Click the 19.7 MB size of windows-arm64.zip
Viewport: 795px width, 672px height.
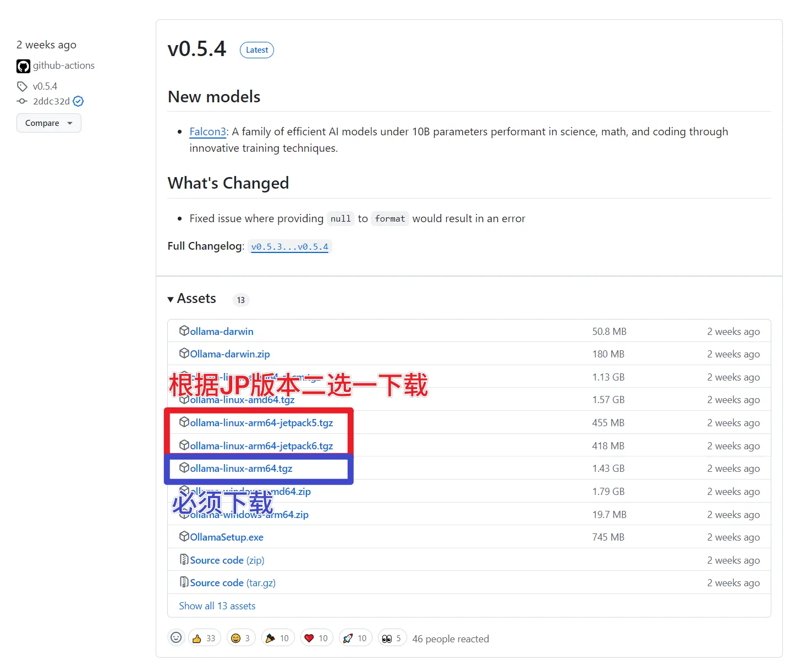[x=609, y=515]
